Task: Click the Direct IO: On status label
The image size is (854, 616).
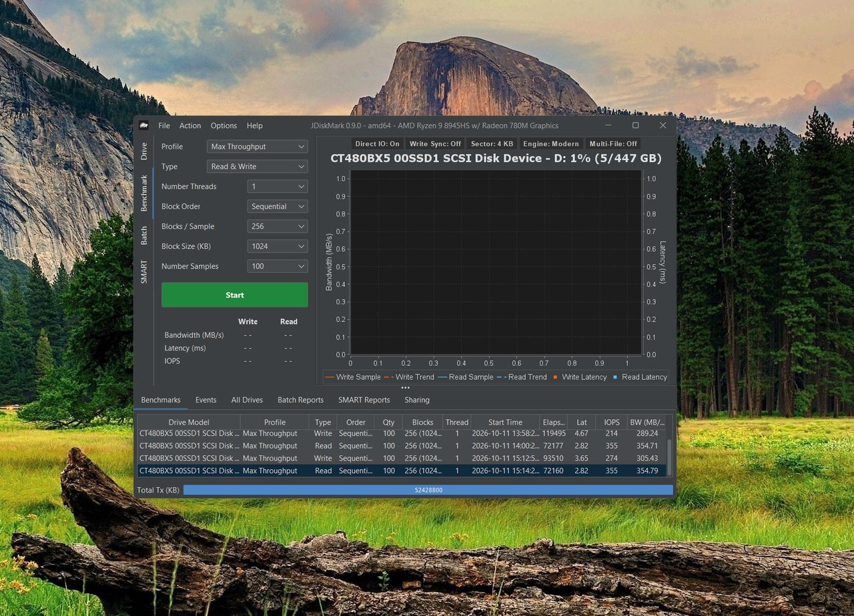Action: point(377,143)
